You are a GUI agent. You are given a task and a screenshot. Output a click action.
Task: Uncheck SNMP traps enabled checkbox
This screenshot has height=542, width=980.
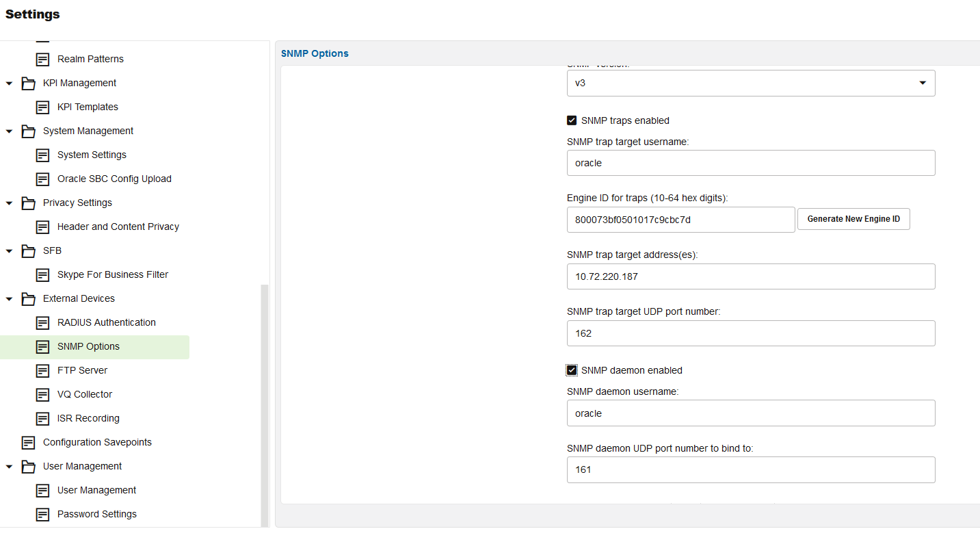pyautogui.click(x=572, y=120)
